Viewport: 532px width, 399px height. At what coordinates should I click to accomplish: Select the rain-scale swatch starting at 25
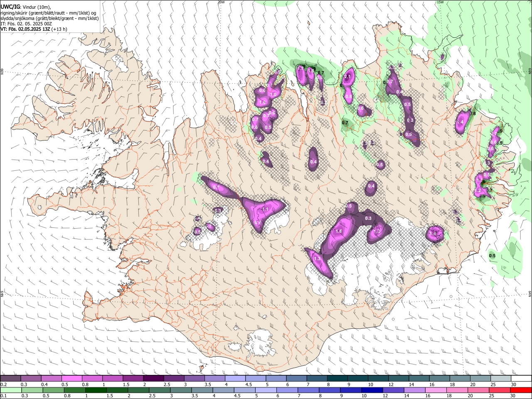click(x=500, y=390)
